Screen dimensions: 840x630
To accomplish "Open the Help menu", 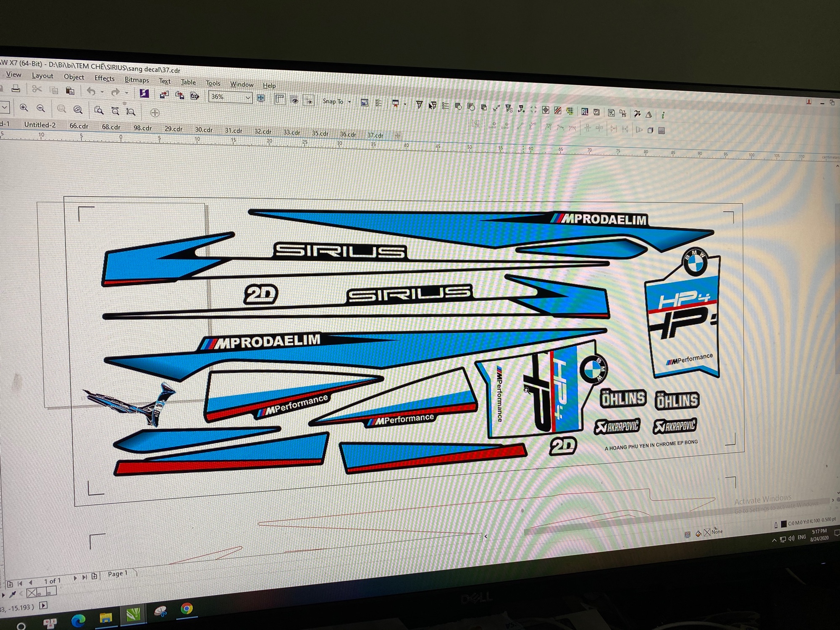I will 269,86.
